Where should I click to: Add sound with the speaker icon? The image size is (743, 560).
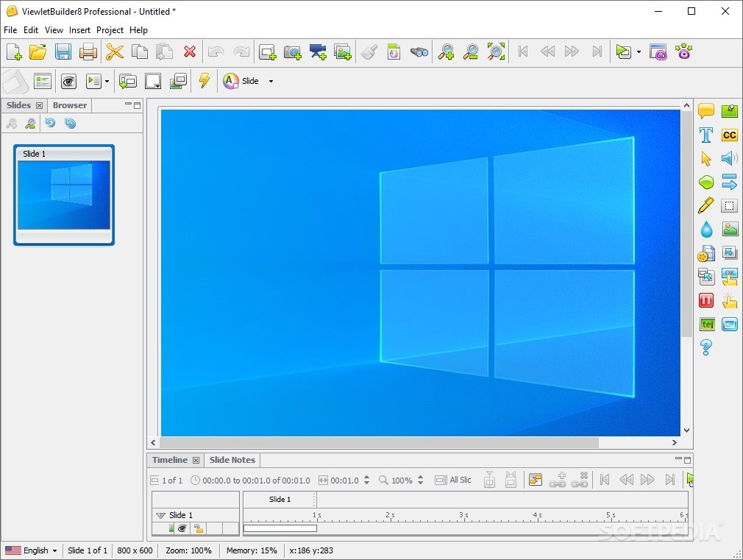[730, 158]
